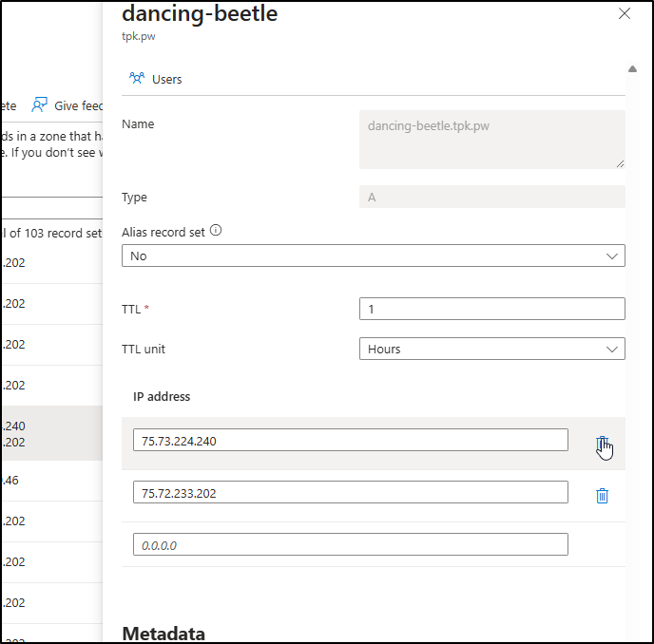654x644 pixels.
Task: Focus the 75.72.233.202 IP address field
Action: 350,492
